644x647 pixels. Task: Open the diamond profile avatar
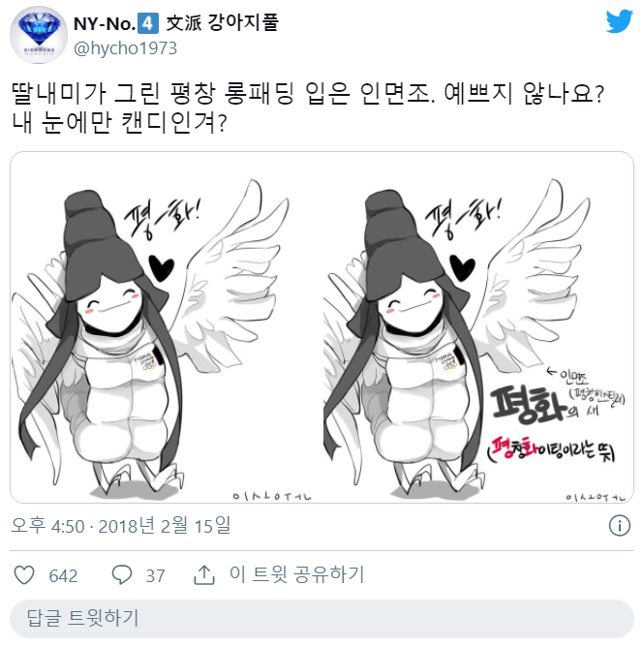(39, 35)
